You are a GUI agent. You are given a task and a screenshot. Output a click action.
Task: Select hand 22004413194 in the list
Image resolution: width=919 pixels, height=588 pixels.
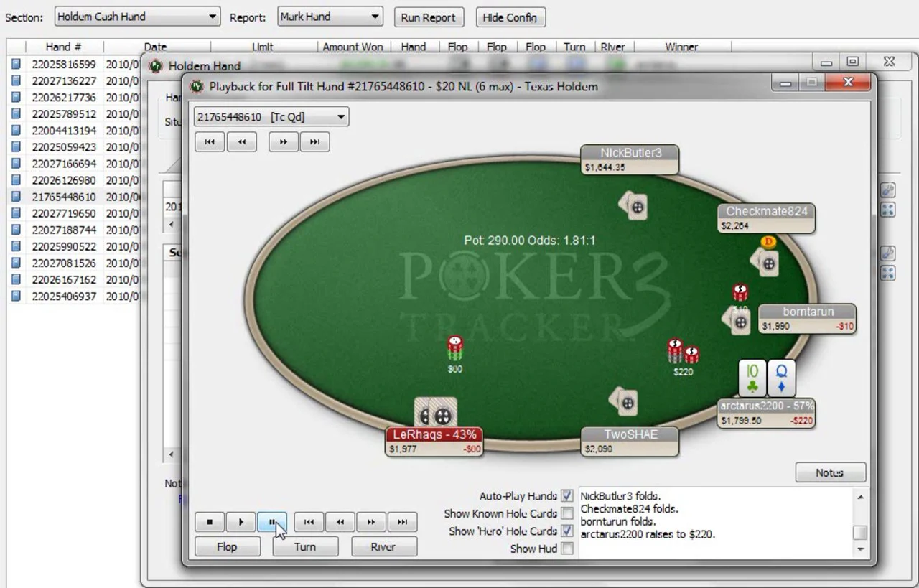point(64,130)
